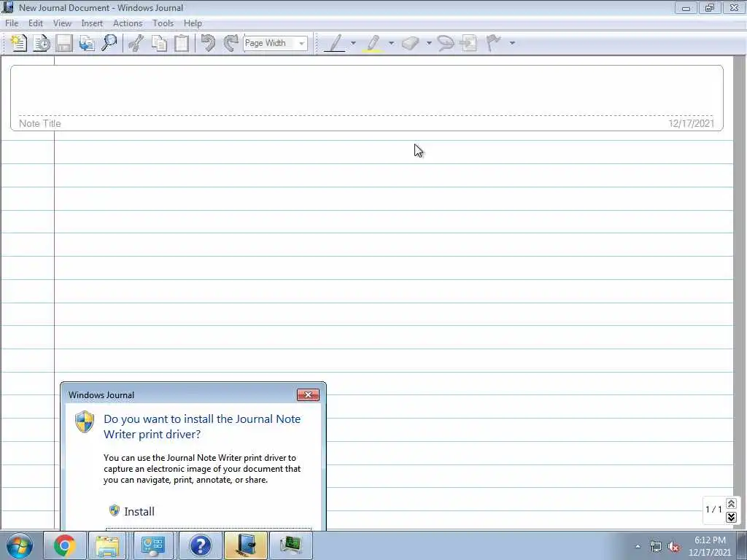Click the Import toolbar icon
This screenshot has width=747, height=560.
[x=87, y=43]
